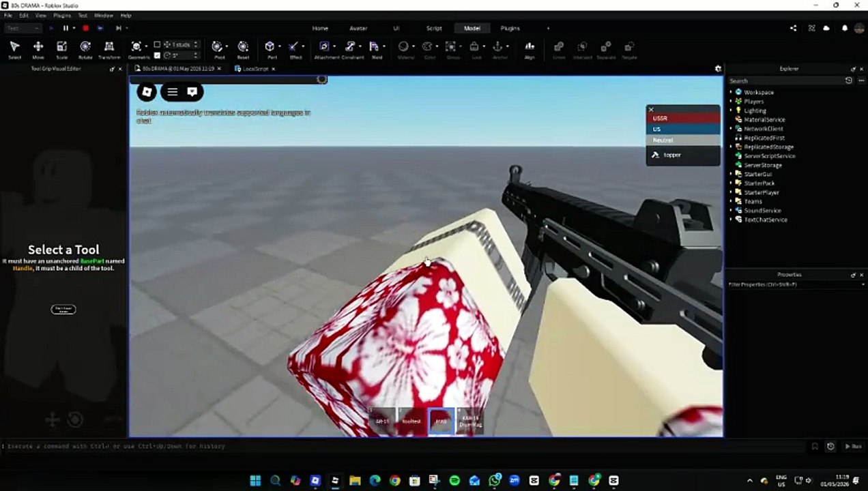This screenshot has width=868, height=491.
Task: Open the Window menu
Action: coord(104,15)
